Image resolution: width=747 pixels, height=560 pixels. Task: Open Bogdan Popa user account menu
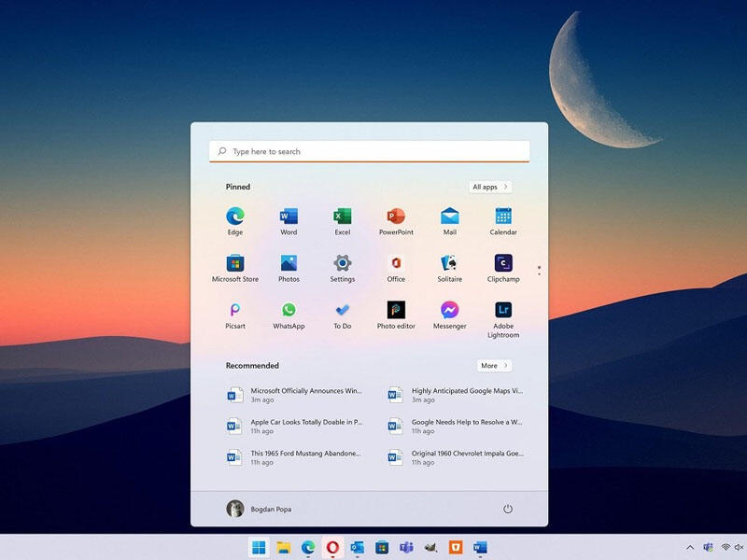coord(260,509)
